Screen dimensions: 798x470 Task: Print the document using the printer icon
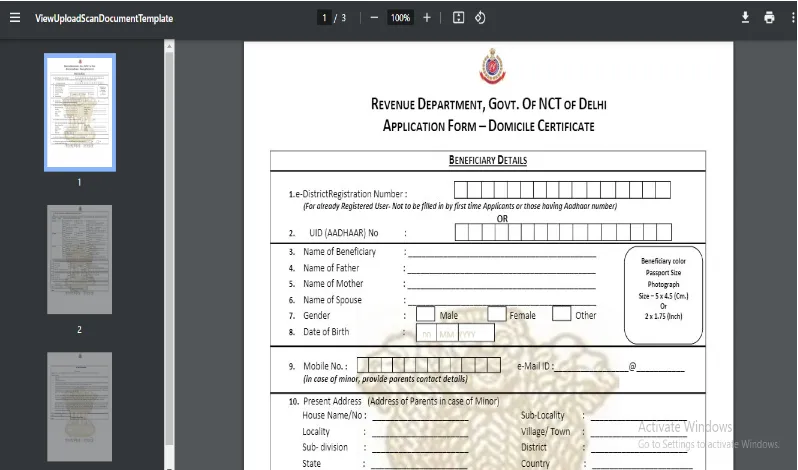click(x=769, y=18)
